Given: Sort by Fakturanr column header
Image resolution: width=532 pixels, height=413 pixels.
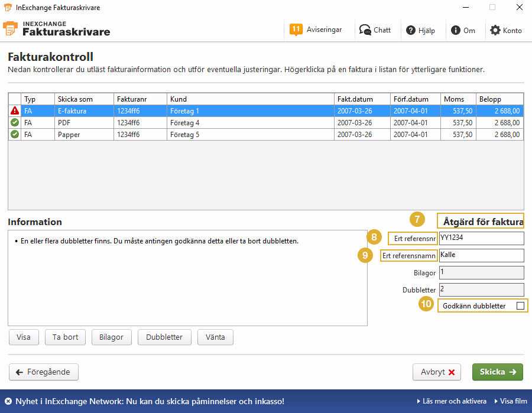Looking at the screenshot, I should pyautogui.click(x=140, y=99).
